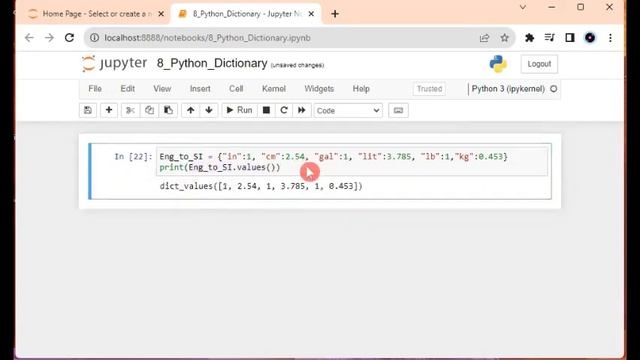Click into the code cell editor
Viewport: 640px width, 360px height.
(x=352, y=162)
